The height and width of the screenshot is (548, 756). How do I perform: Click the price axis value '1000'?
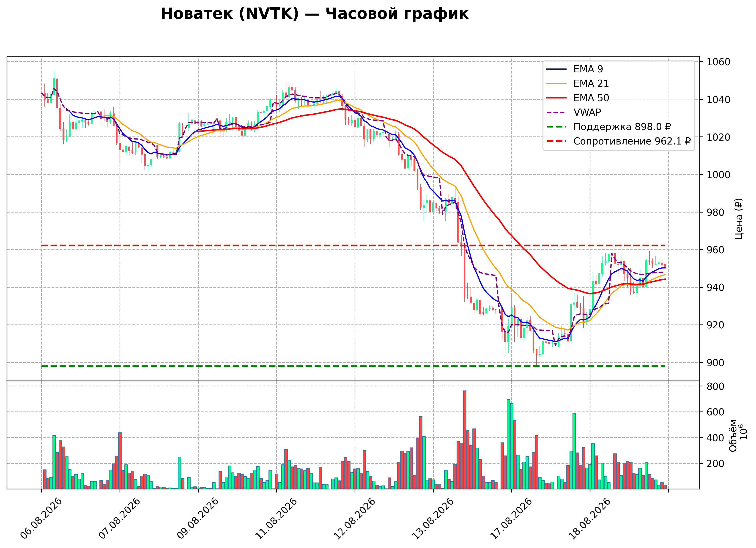pyautogui.click(x=719, y=175)
